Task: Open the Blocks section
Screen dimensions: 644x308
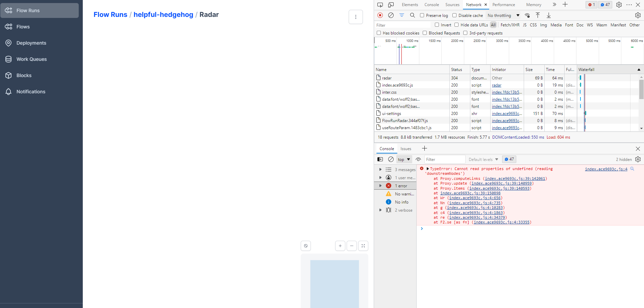Action: tap(24, 75)
